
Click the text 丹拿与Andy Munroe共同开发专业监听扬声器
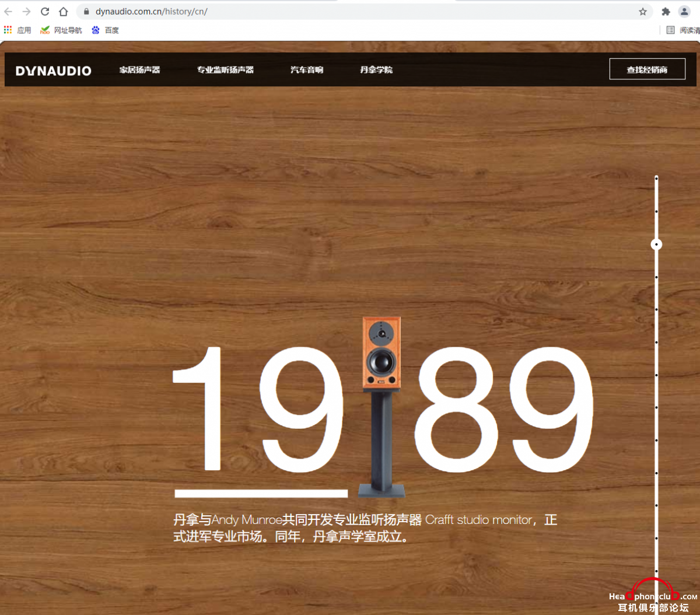297,519
